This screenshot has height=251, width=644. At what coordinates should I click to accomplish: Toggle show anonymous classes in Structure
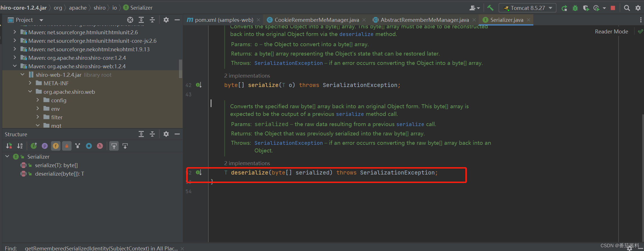point(89,146)
